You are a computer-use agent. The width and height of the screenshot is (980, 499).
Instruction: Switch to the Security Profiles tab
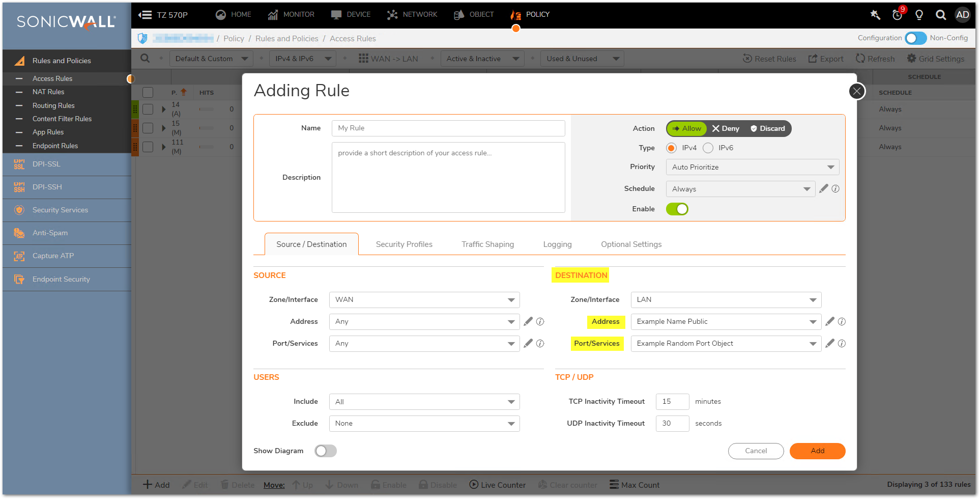point(404,244)
